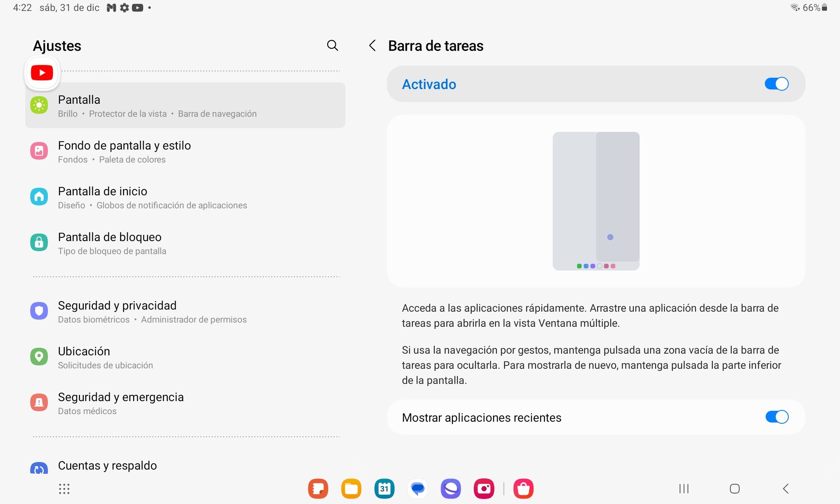Tap the floating YouTube bubble
The image size is (840, 504).
(x=42, y=73)
